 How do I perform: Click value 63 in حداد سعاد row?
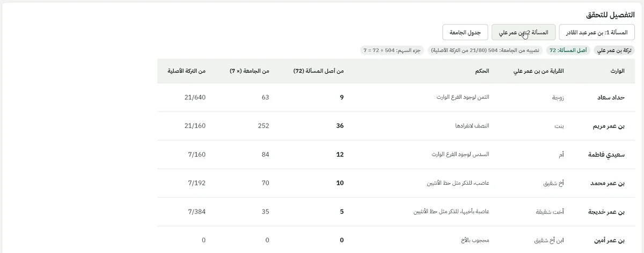click(265, 98)
